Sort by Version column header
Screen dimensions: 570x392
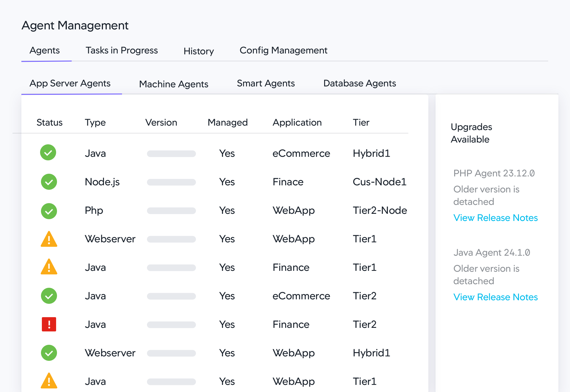[161, 123]
